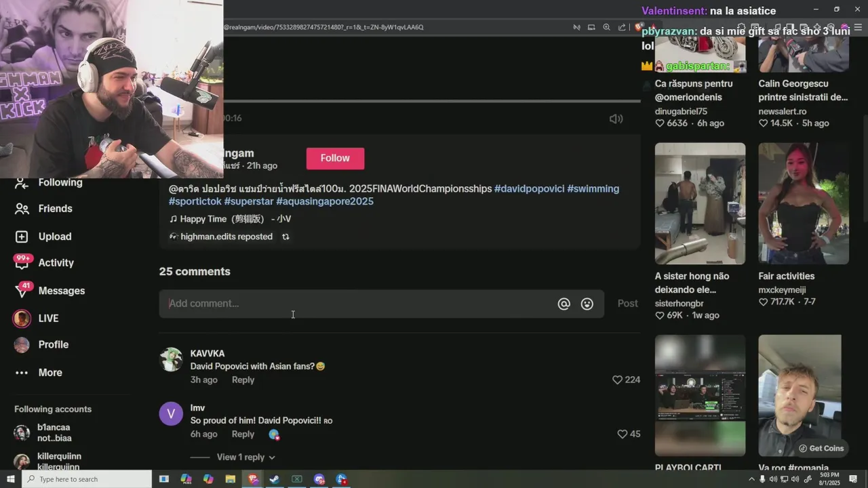
Task: Open the Action Center notifications icon
Action: (853, 479)
